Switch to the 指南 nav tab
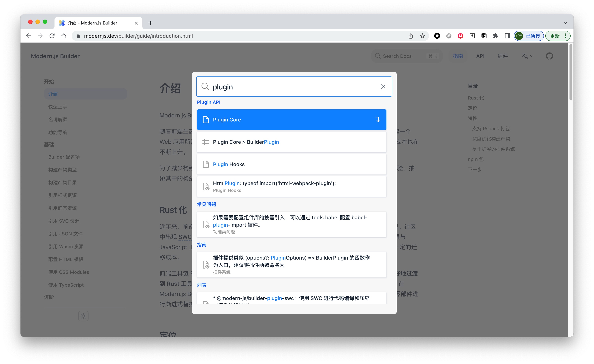 coord(458,56)
